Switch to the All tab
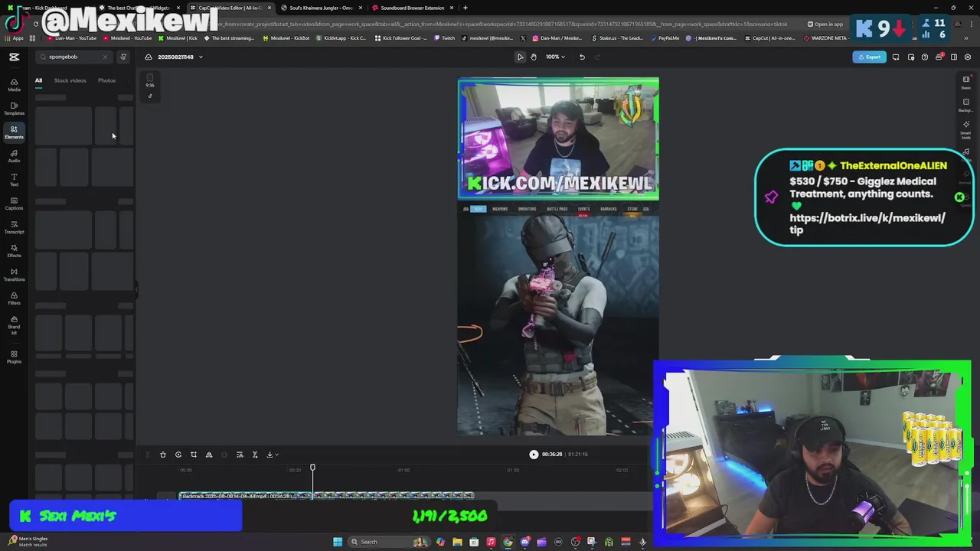 tap(38, 80)
